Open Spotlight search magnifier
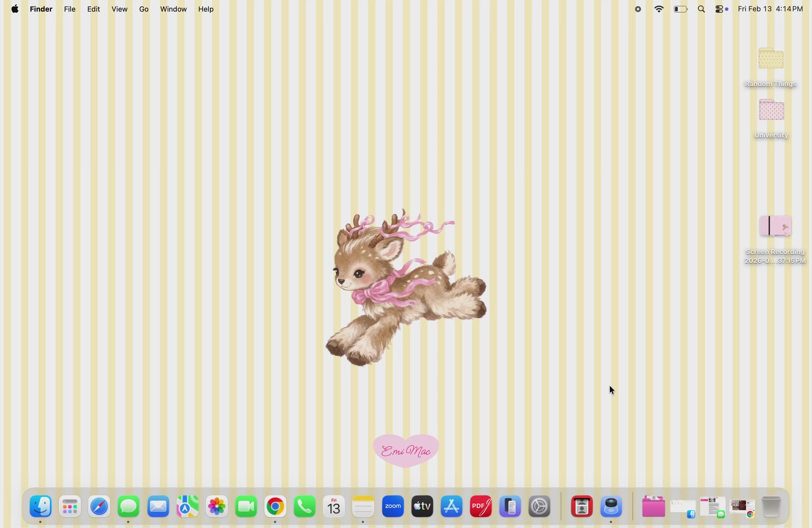 tap(701, 9)
